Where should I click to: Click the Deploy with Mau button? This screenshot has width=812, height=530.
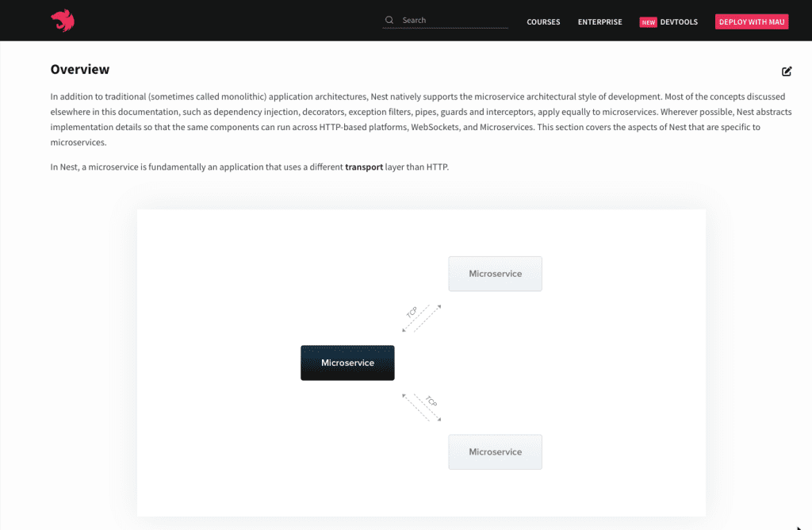752,21
